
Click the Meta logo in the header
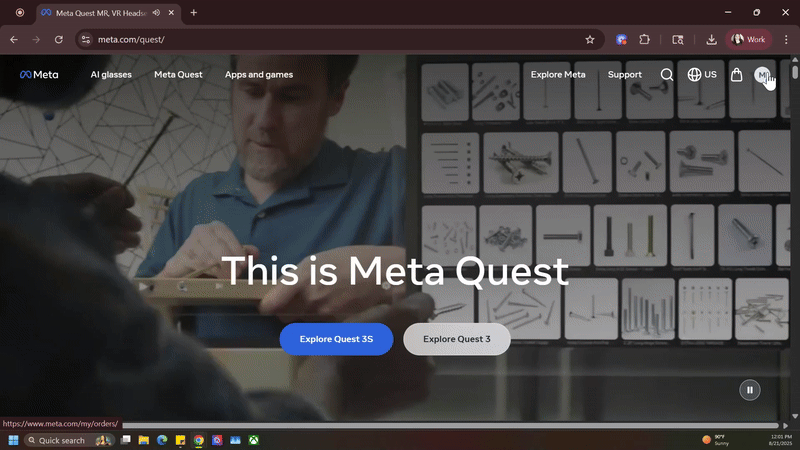38,75
